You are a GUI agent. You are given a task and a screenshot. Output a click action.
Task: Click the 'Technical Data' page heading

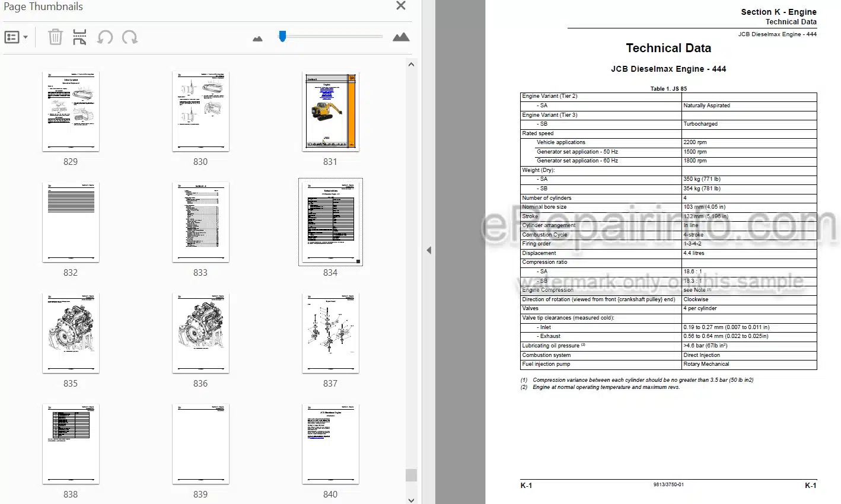[x=668, y=48]
